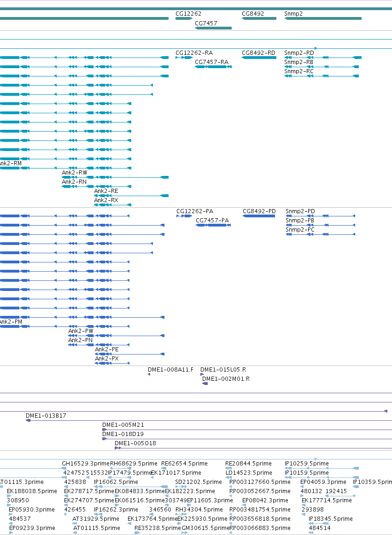
Task: Open the Ank2-PE protein label
Action: point(107,349)
